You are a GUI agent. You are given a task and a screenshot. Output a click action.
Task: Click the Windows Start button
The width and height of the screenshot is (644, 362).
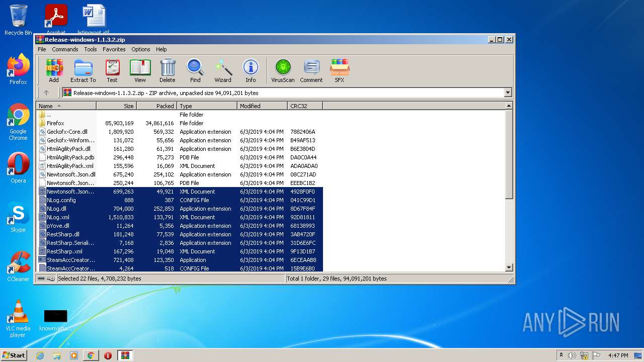[x=14, y=355]
